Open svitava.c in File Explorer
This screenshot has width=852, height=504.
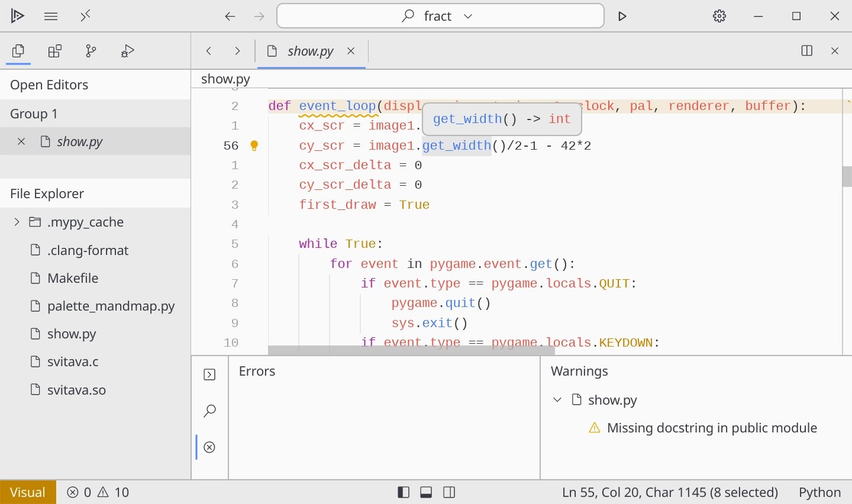click(73, 361)
